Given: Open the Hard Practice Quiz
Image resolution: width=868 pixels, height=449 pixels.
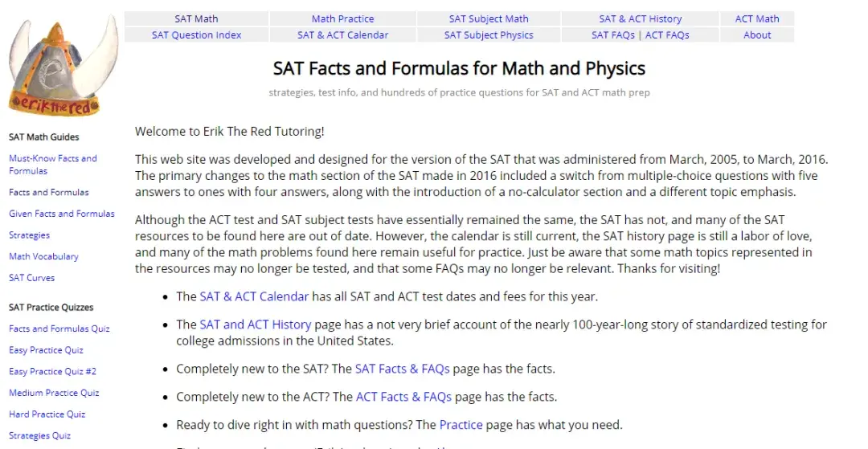Looking at the screenshot, I should pos(47,414).
